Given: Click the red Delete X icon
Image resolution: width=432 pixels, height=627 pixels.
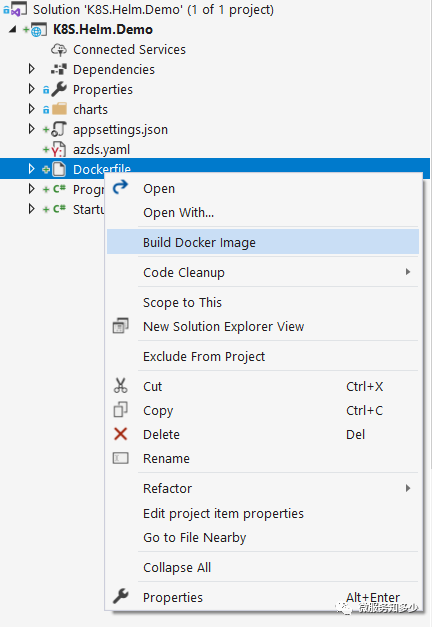Looking at the screenshot, I should pyautogui.click(x=120, y=434).
